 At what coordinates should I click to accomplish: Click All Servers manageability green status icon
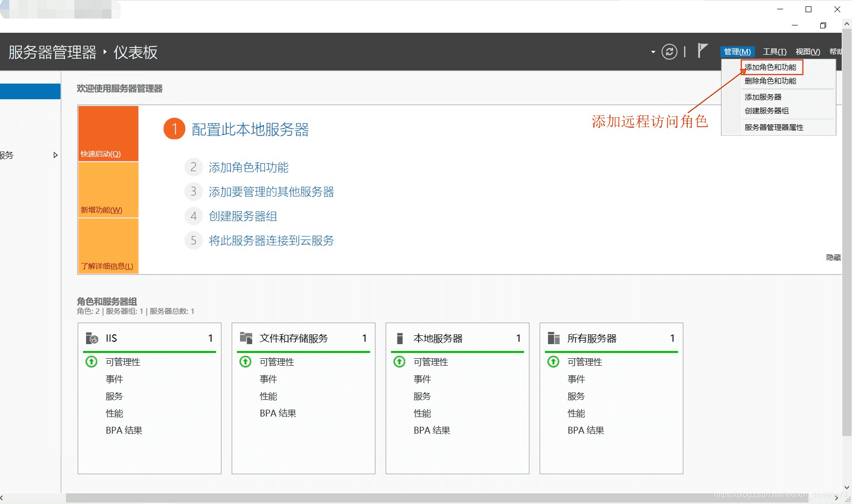coord(553,362)
